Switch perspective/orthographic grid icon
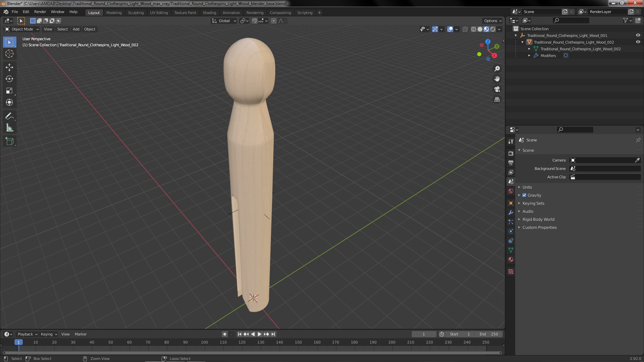The image size is (644, 362). tap(497, 100)
